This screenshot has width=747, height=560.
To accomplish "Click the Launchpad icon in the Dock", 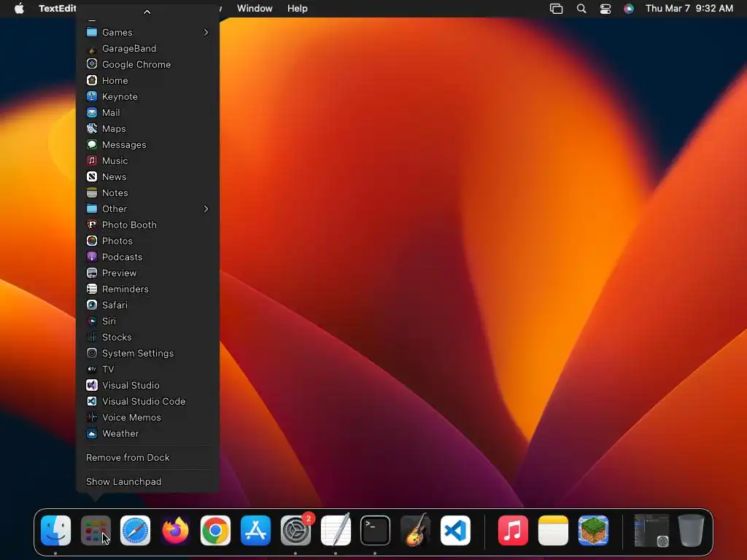I will 96,530.
